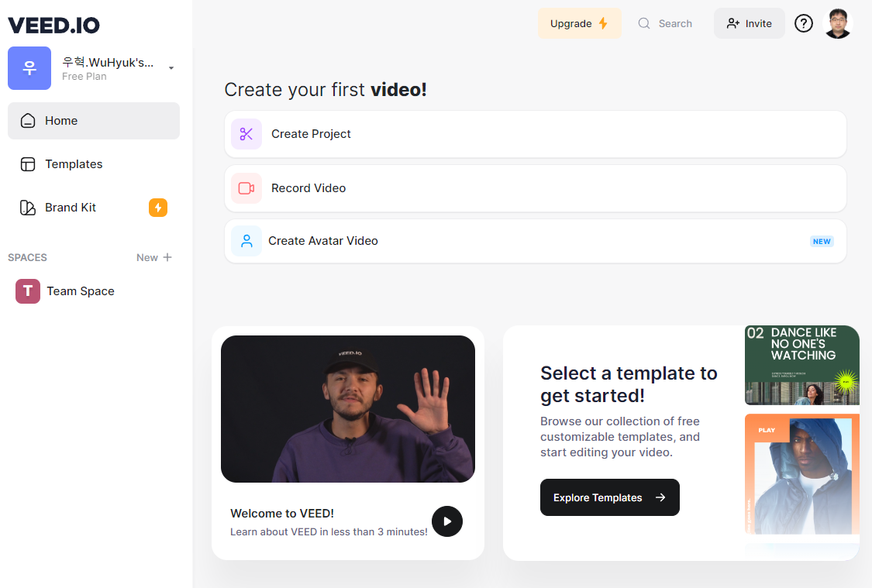Click the plus icon next to New
872x588 pixels.
167,257
